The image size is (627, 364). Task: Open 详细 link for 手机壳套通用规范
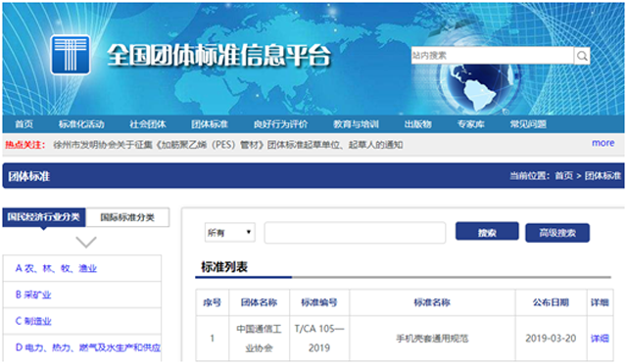600,339
